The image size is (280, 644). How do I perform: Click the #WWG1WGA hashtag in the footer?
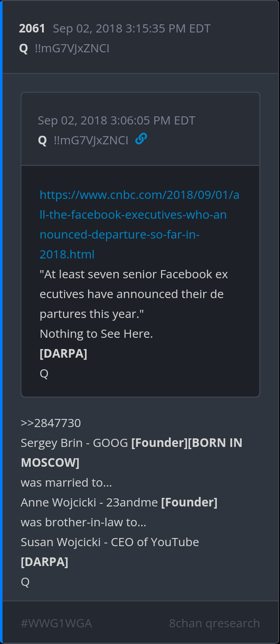[56, 623]
